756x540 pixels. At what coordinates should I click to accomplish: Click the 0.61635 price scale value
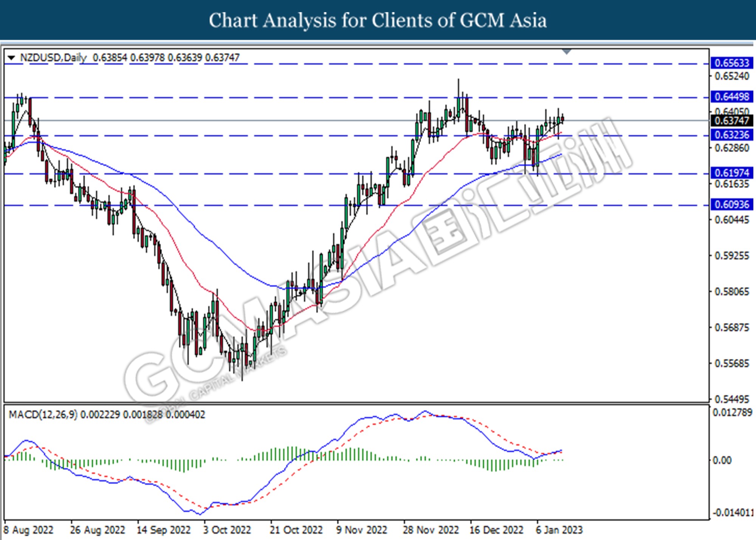pyautogui.click(x=732, y=184)
